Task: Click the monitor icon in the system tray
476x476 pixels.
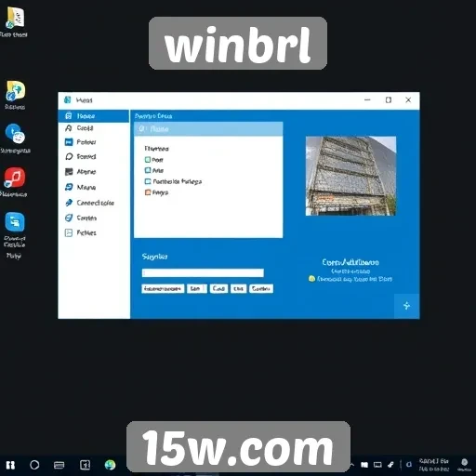Action: tap(377, 465)
